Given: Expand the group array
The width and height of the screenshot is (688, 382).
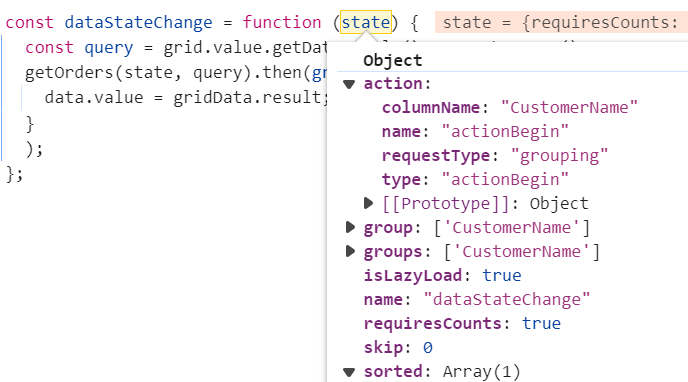Looking at the screenshot, I should (350, 227).
